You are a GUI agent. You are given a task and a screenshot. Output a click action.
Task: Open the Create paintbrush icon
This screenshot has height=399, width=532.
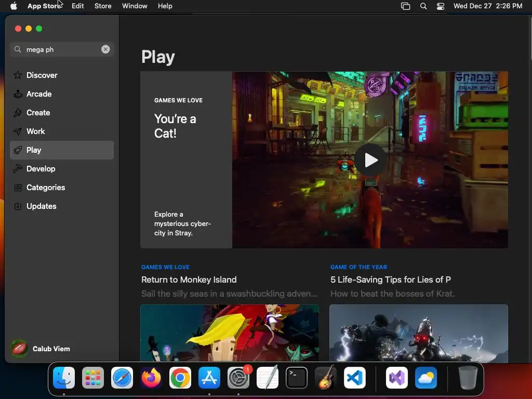coord(18,112)
